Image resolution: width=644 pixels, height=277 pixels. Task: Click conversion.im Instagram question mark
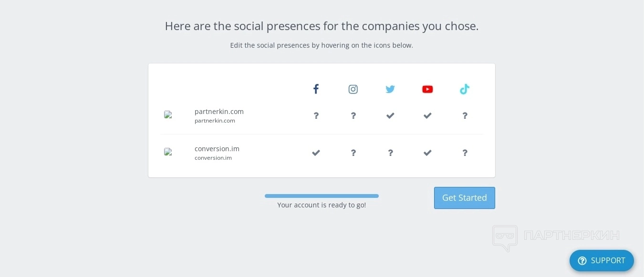tap(353, 153)
